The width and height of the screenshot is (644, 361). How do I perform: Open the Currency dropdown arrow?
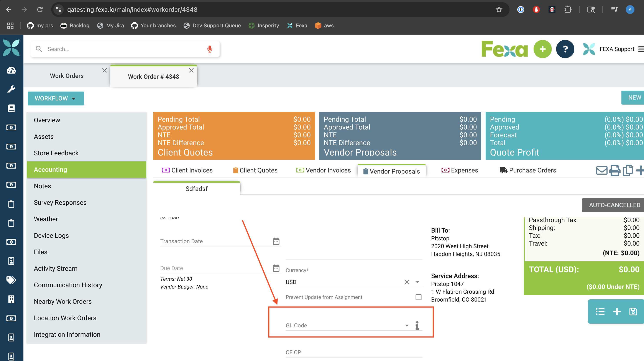(417, 282)
